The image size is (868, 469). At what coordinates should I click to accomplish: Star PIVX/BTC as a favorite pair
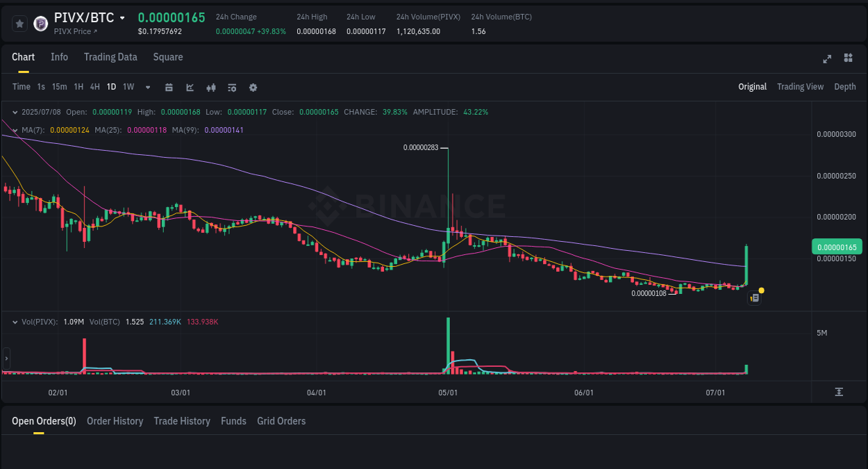19,23
